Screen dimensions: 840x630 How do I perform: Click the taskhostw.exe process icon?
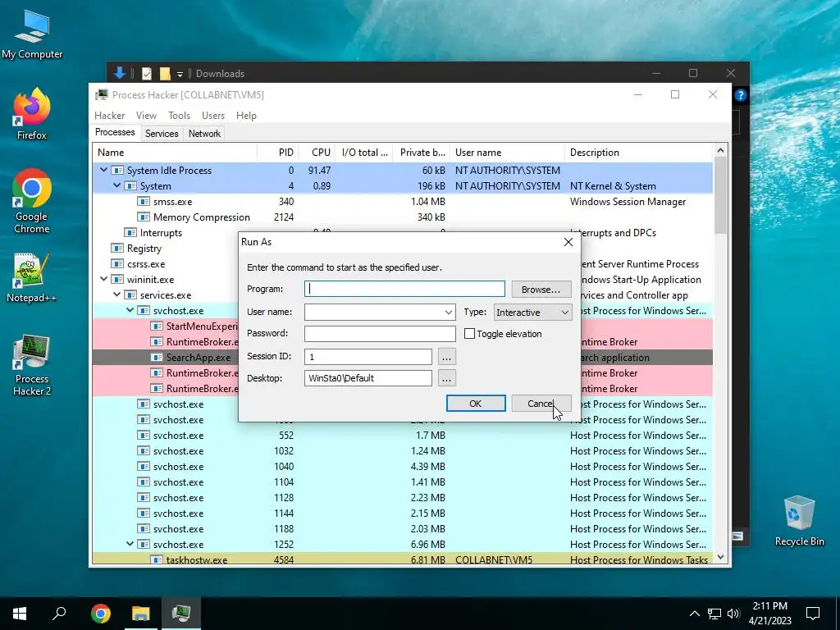pos(157,559)
